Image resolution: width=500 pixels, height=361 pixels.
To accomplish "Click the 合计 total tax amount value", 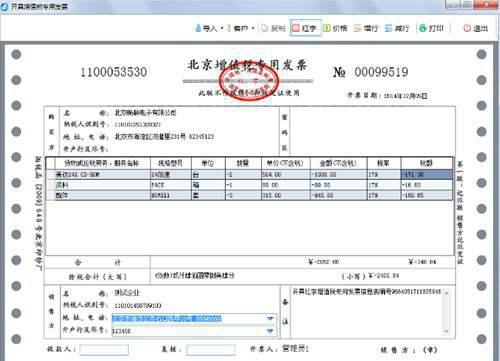I will 423,262.
